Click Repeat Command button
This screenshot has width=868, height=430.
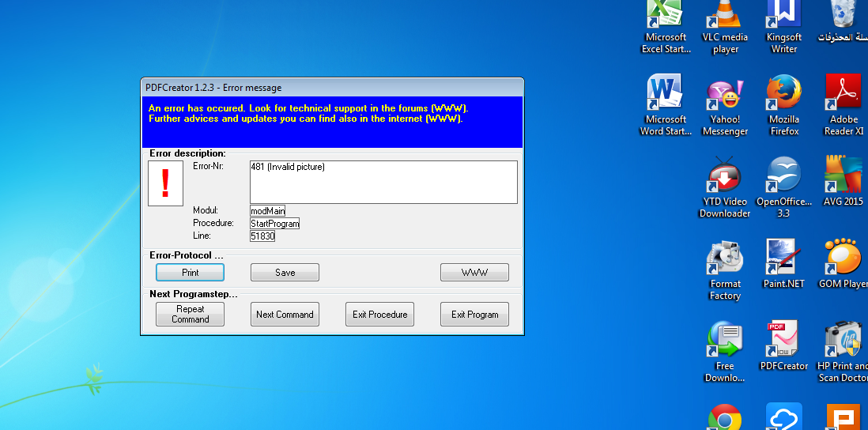[190, 315]
